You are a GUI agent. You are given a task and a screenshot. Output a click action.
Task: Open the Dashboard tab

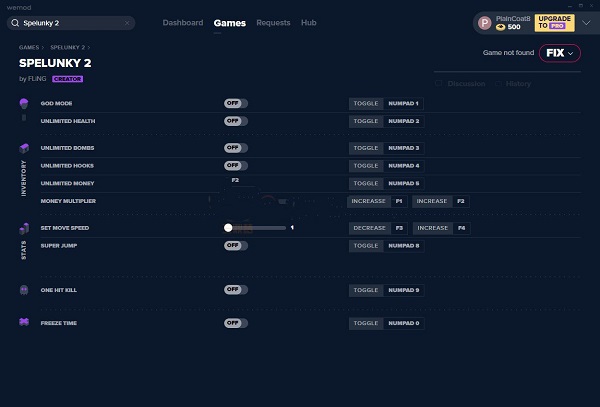tap(183, 23)
